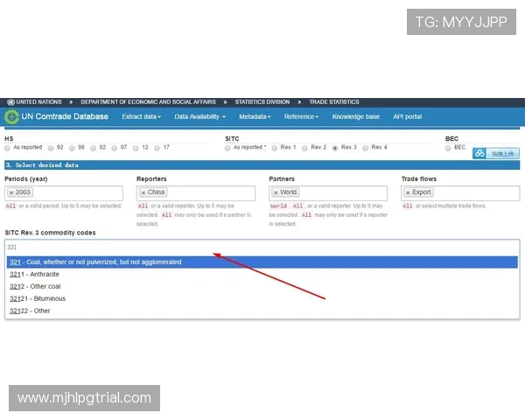This screenshot has height=420, width=525.
Task: Open the Metadata dropdown menu
Action: (x=255, y=116)
